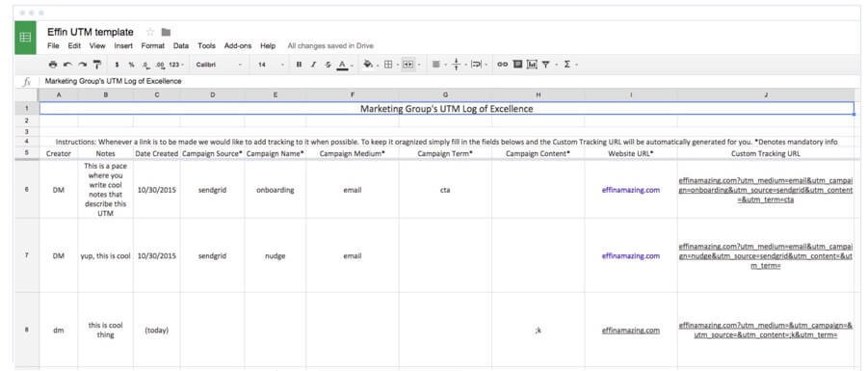Open the Format menu
This screenshot has width=868, height=371.
coord(153,46)
